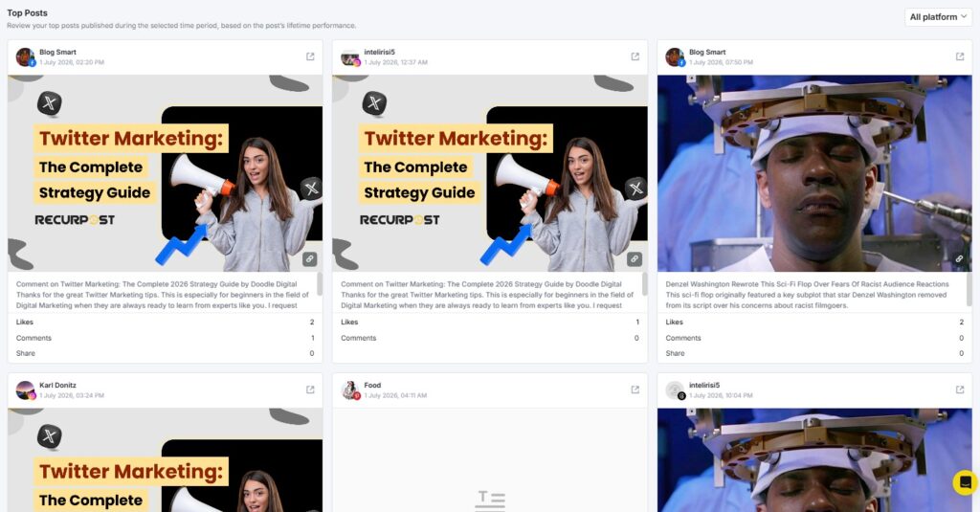
Task: Click intelirisi5 avatar on 10:04 PM post
Action: click(675, 390)
